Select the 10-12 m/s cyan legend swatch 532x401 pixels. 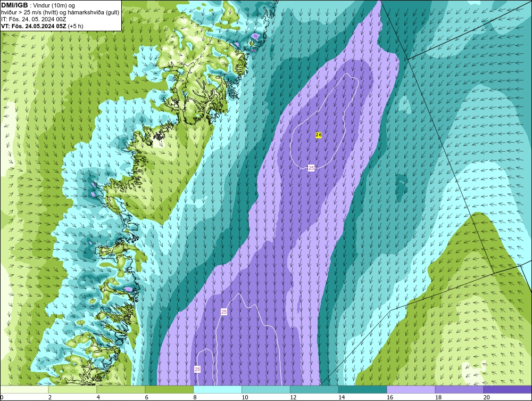(x=266, y=389)
